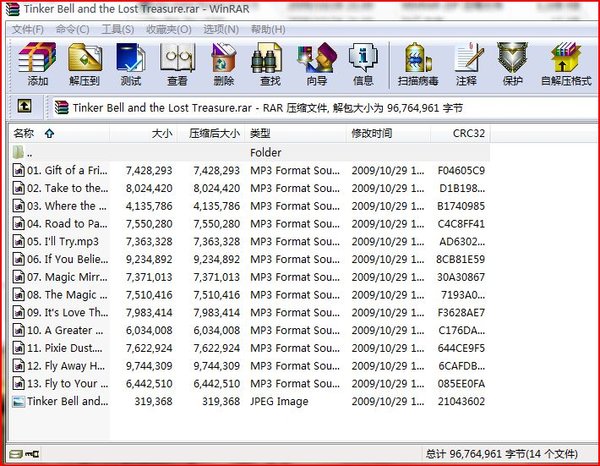Click the Folder type cell
Image resolution: width=600 pixels, height=466 pixels.
click(266, 152)
